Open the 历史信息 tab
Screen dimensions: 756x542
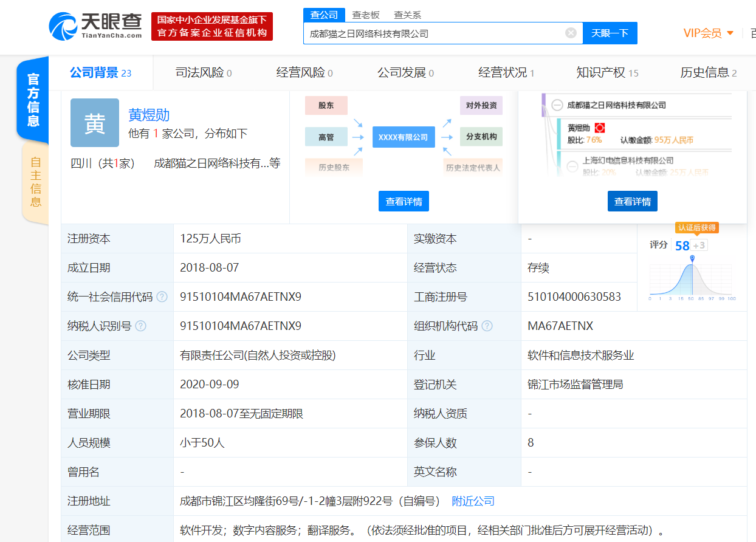click(709, 73)
